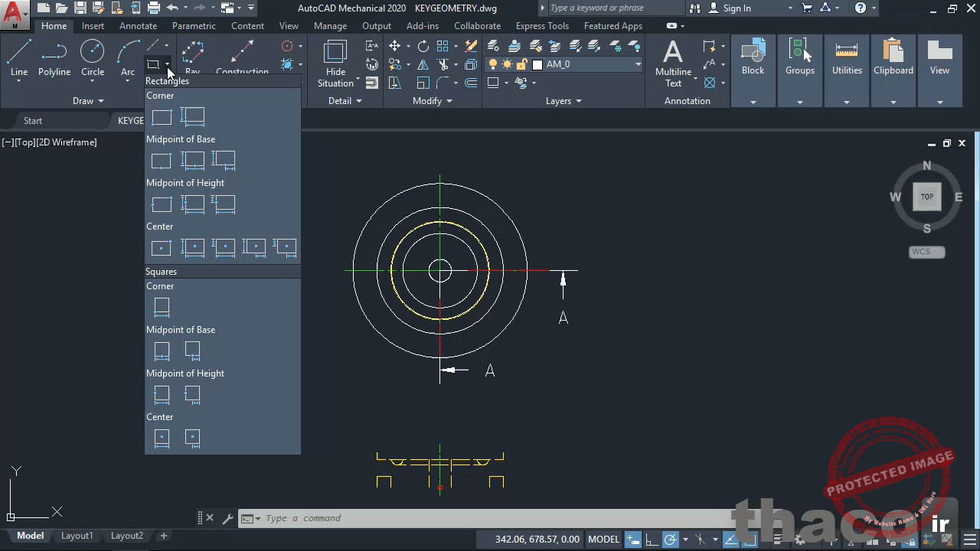980x551 pixels.
Task: Toggle current layer freeze sun icon
Action: (x=507, y=65)
